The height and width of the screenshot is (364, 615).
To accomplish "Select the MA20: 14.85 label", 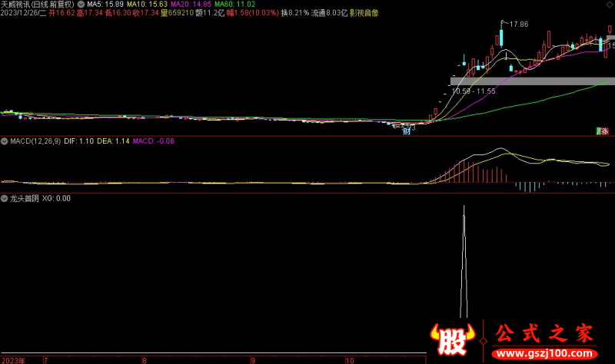I will [x=191, y=5].
